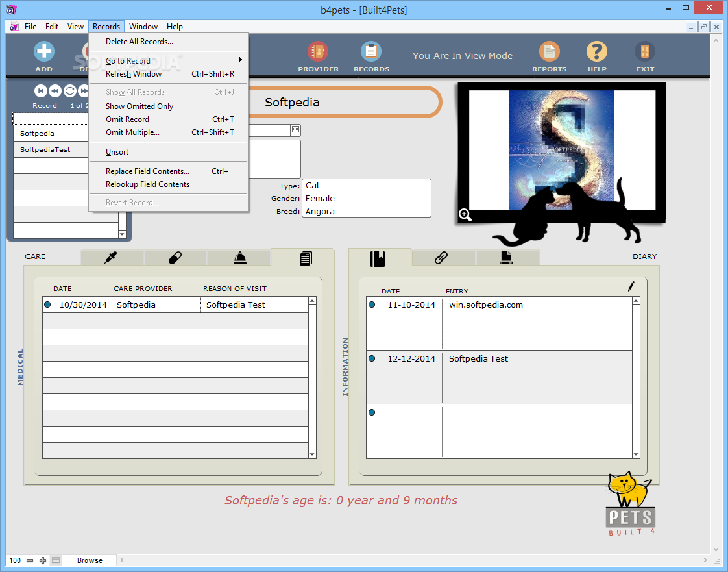Open the Edit menu
Viewport: 728px width, 572px height.
pos(51,27)
